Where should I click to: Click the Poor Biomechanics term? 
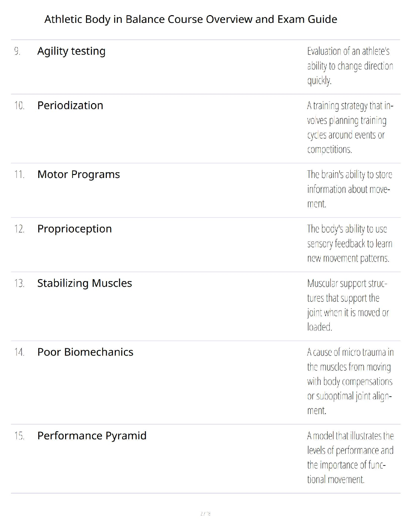[85, 352]
